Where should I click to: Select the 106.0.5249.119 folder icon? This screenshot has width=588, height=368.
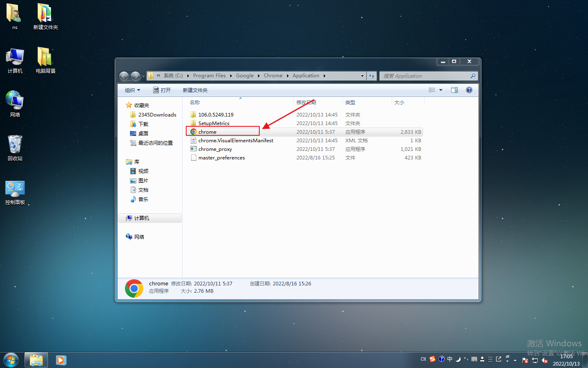(x=194, y=114)
